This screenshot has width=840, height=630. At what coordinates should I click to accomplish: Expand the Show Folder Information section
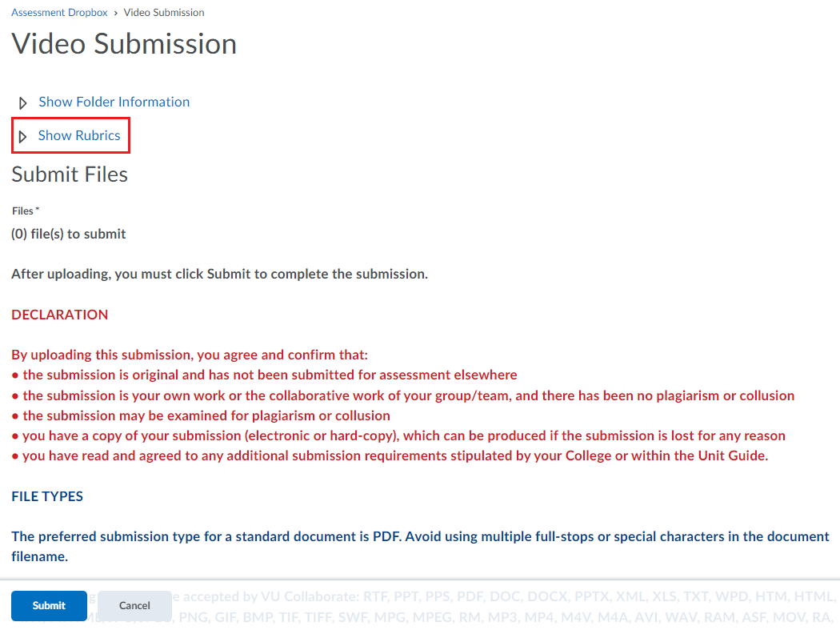coord(114,102)
